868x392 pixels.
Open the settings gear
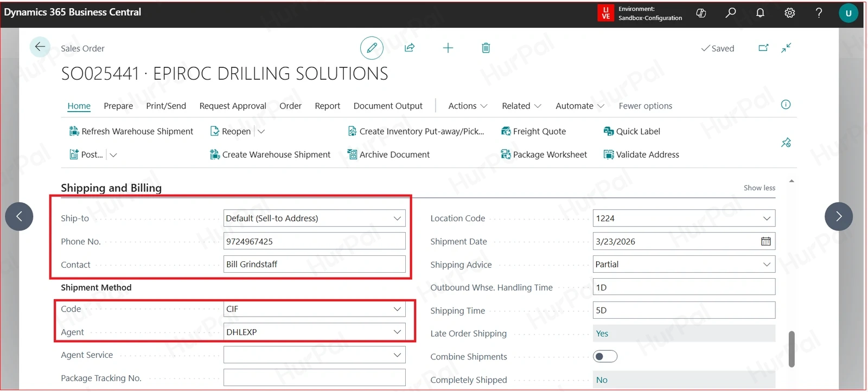click(790, 12)
